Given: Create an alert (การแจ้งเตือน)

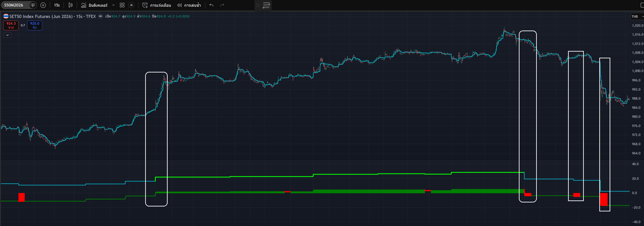Looking at the screenshot, I should click(x=157, y=5).
